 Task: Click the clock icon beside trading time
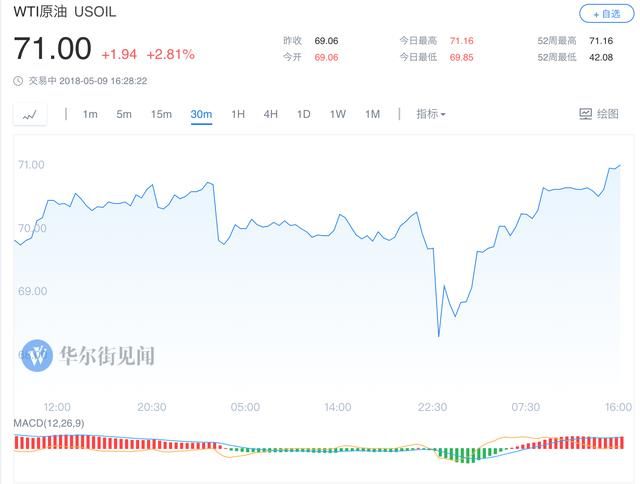point(18,81)
